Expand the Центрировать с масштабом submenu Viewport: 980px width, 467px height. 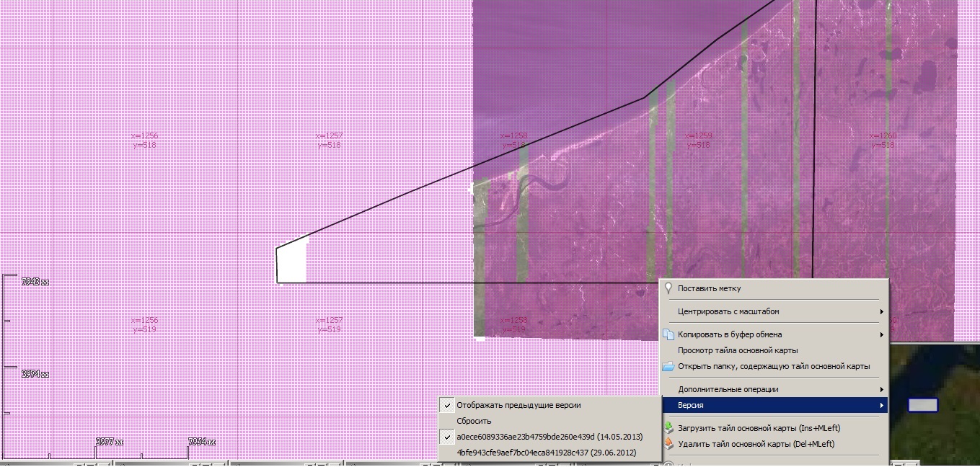pyautogui.click(x=881, y=311)
